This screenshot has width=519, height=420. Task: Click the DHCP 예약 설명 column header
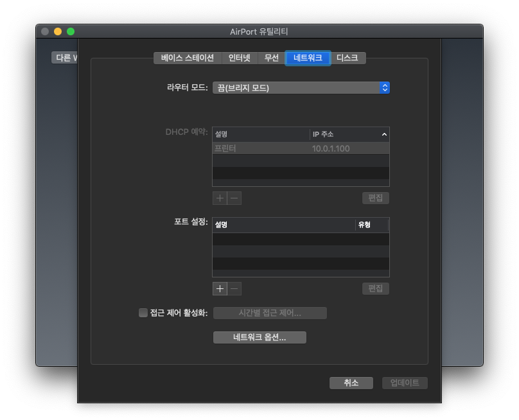tap(261, 134)
